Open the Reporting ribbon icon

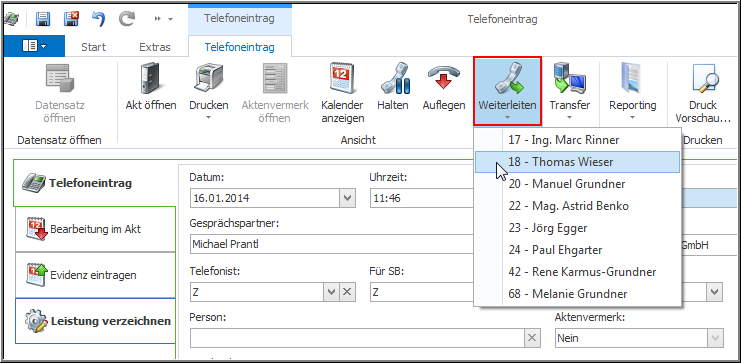click(632, 78)
